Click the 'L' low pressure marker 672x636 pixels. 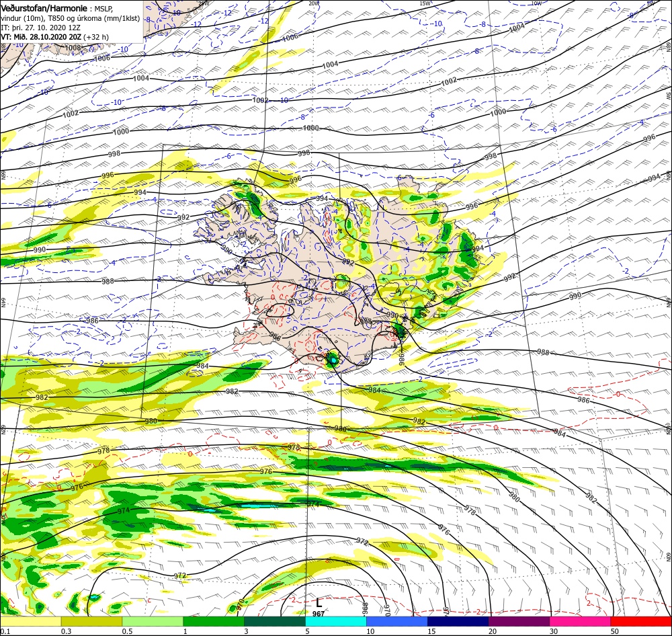[319, 603]
